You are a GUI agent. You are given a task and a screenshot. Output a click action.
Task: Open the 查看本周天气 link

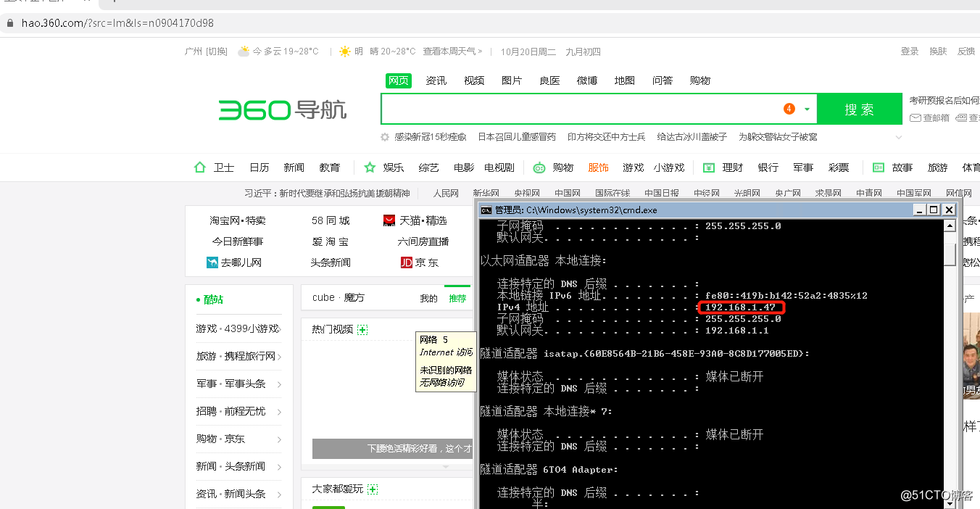[452, 51]
